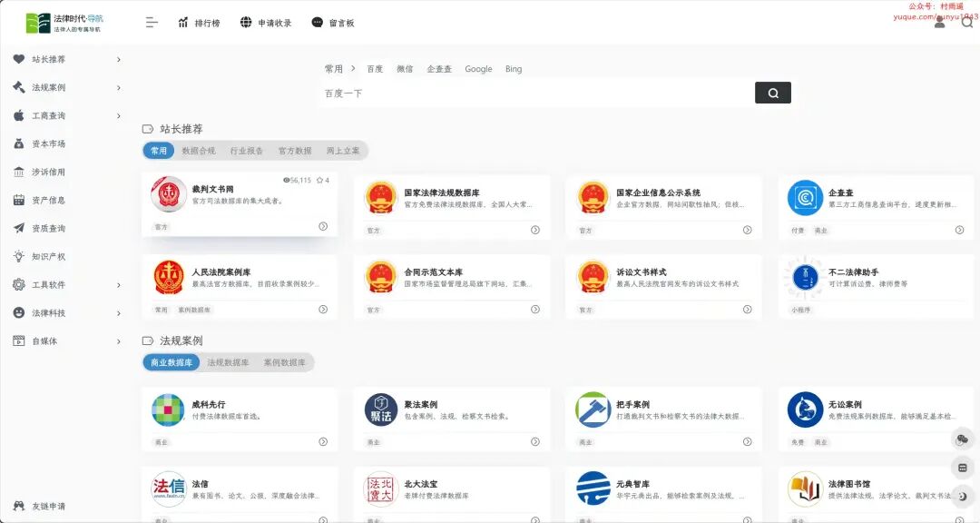Screen dimensions: 980x523
Task: Click the 法律图书馆 book logo
Action: pyautogui.click(x=805, y=488)
